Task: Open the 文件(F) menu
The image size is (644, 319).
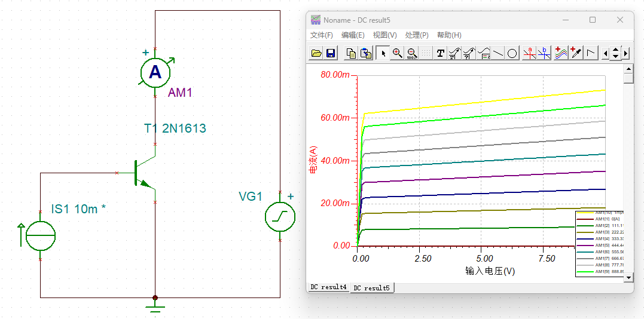Action: tap(321, 35)
